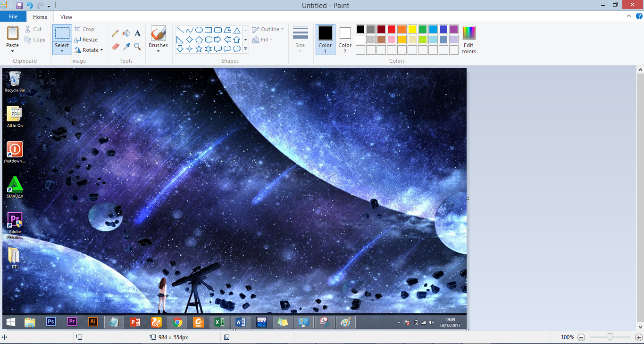This screenshot has height=344, width=644.
Task: Undo the last action
Action: (x=30, y=6)
